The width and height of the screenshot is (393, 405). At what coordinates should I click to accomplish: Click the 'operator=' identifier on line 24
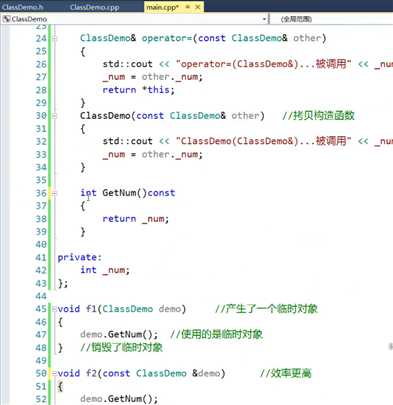(167, 38)
